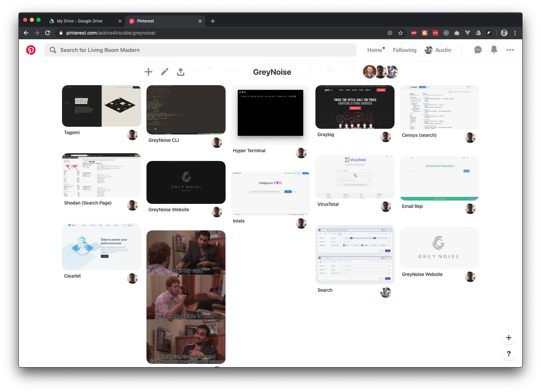This screenshot has height=392, width=541.
Task: Click the pinner avatar on the Search pin
Action: click(x=386, y=292)
